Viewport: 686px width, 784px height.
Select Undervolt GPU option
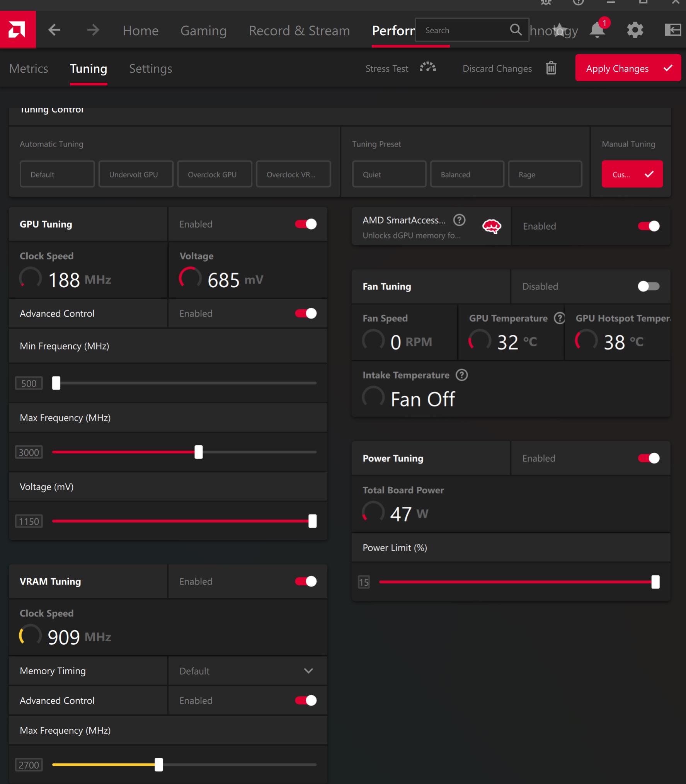(136, 174)
